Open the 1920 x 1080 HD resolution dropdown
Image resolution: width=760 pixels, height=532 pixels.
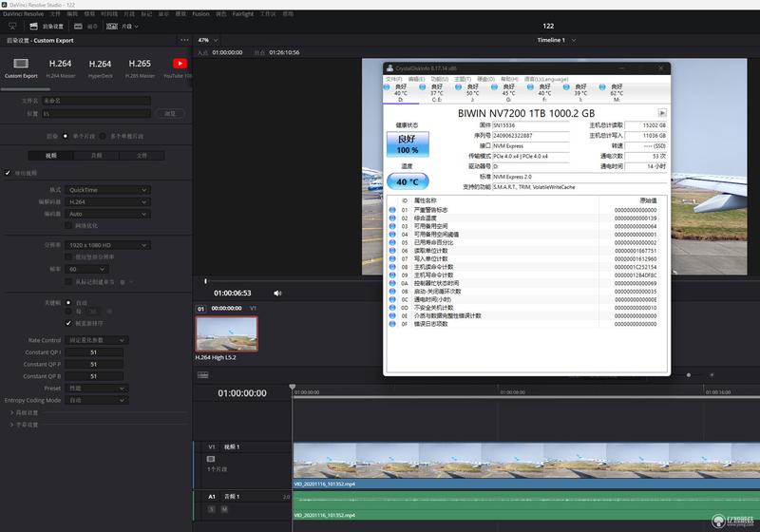(107, 245)
